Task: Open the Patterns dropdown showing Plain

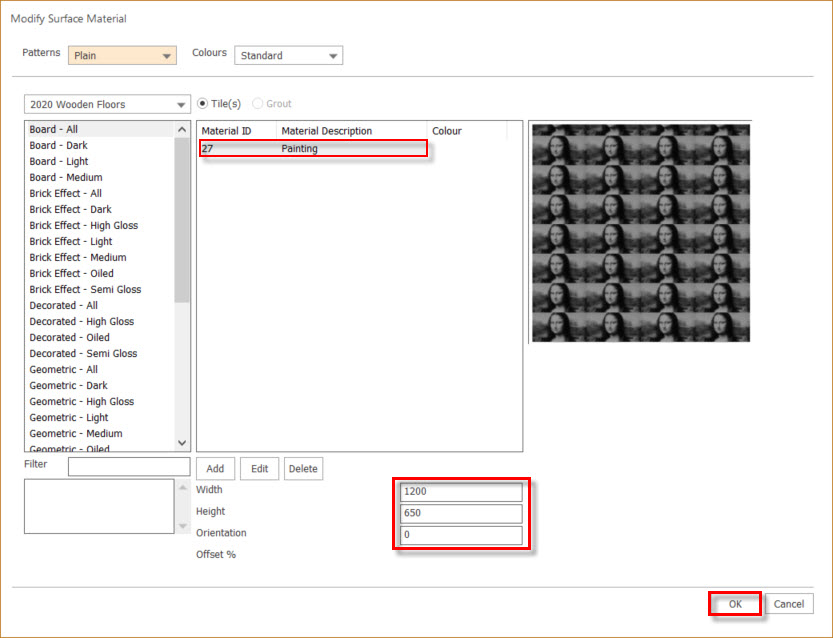Action: point(122,55)
